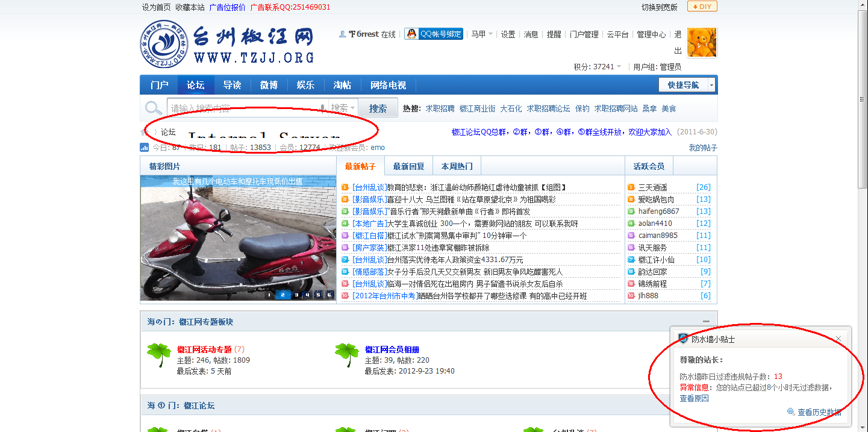Open the 网络电视 navigation tab
Image resolution: width=868 pixels, height=432 pixels.
pos(388,85)
